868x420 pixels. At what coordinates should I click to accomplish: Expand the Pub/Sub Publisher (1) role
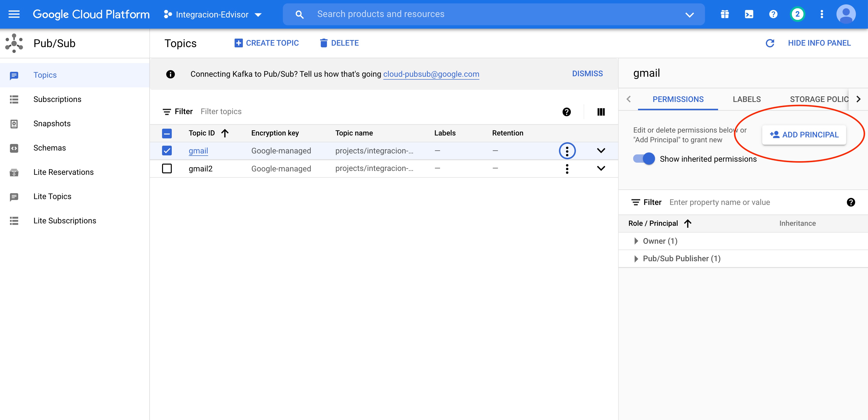(x=636, y=259)
